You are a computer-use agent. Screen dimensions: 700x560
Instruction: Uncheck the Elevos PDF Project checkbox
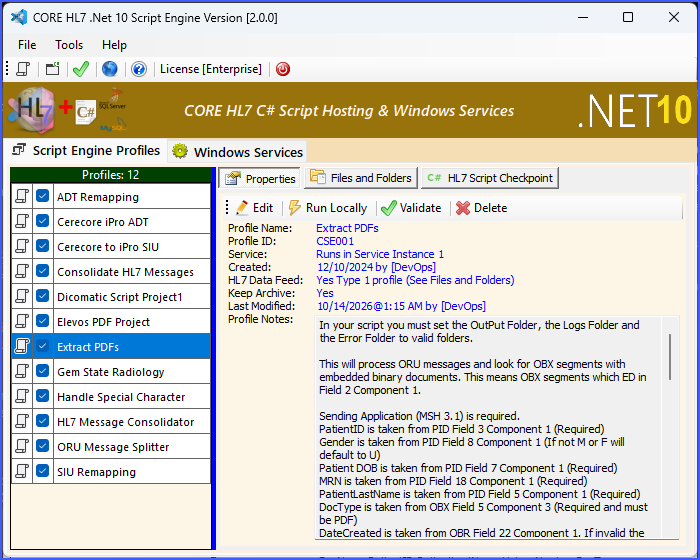pos(43,321)
